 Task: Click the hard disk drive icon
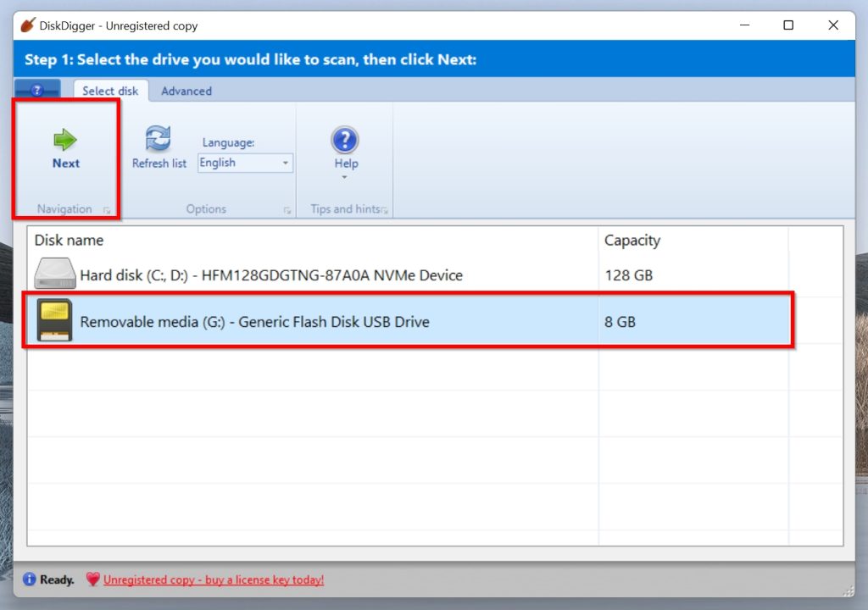(x=54, y=275)
